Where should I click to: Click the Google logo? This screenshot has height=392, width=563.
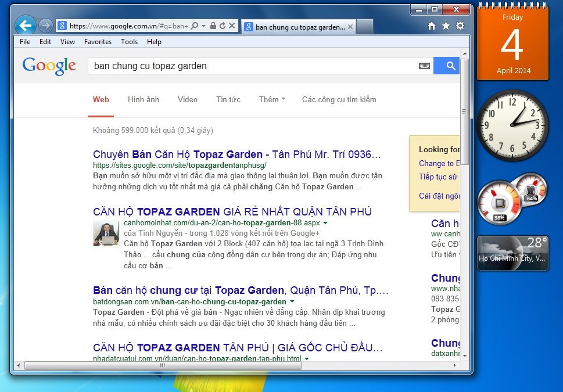pyautogui.click(x=49, y=66)
